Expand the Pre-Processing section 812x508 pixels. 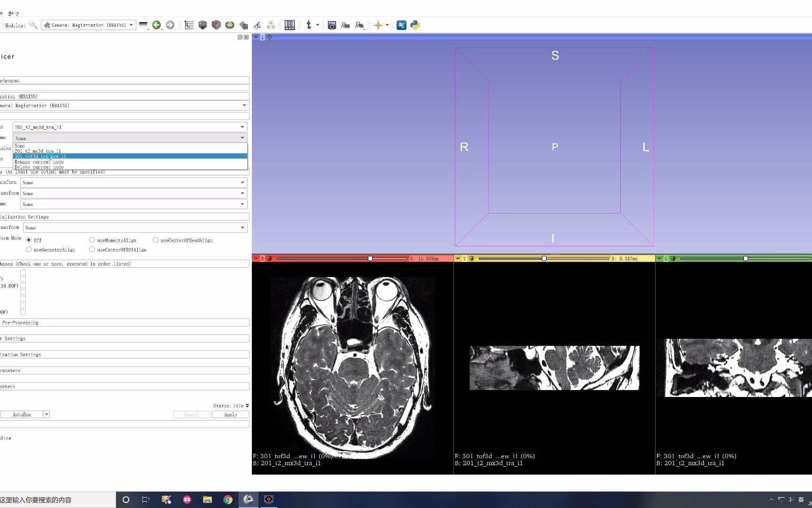[124, 323]
